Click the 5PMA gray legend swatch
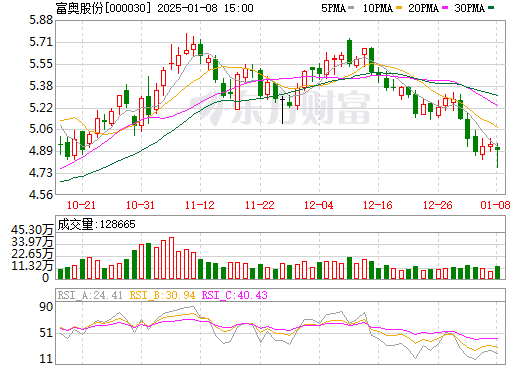 pyautogui.click(x=351, y=8)
